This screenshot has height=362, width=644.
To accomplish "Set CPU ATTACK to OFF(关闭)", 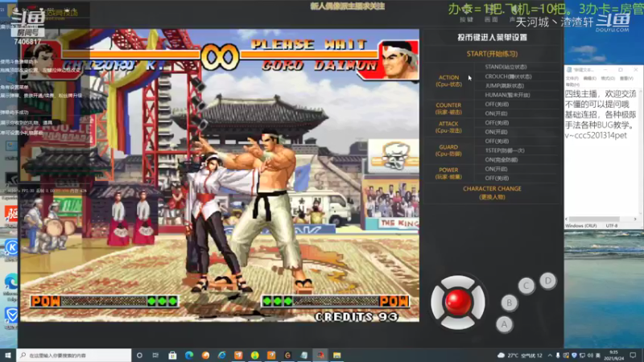I will click(497, 123).
